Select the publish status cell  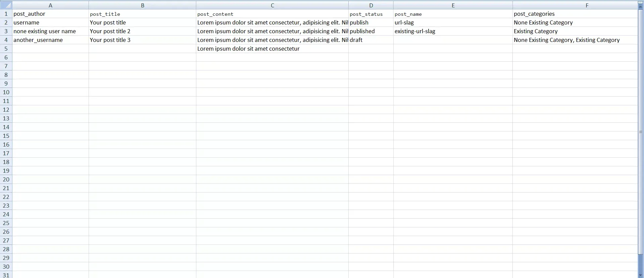[x=371, y=22]
